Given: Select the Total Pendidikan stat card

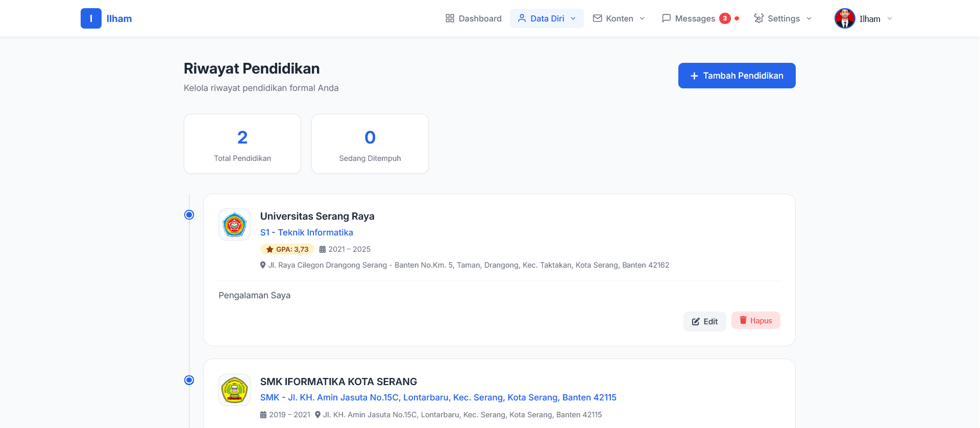Looking at the screenshot, I should [242, 144].
